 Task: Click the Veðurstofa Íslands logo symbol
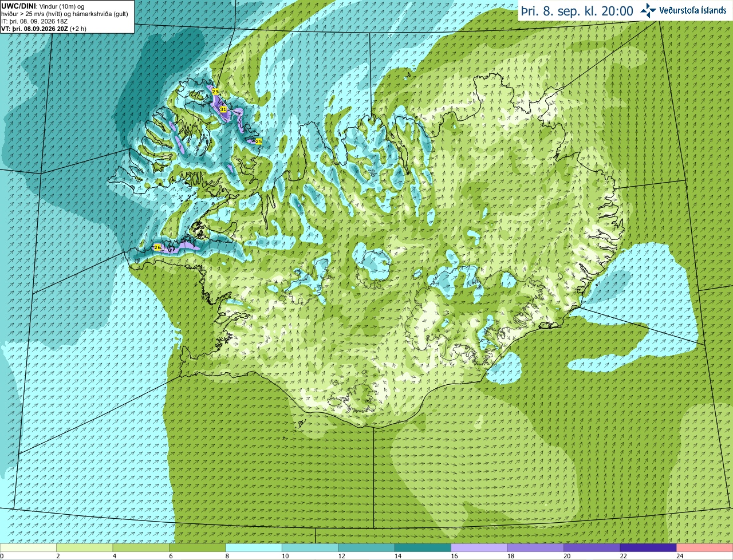[x=649, y=10]
